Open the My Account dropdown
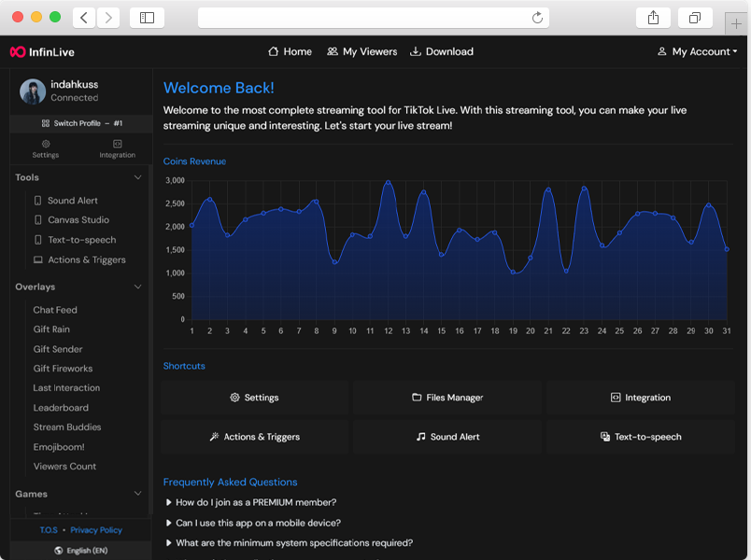Image resolution: width=751 pixels, height=560 pixels. [x=697, y=52]
